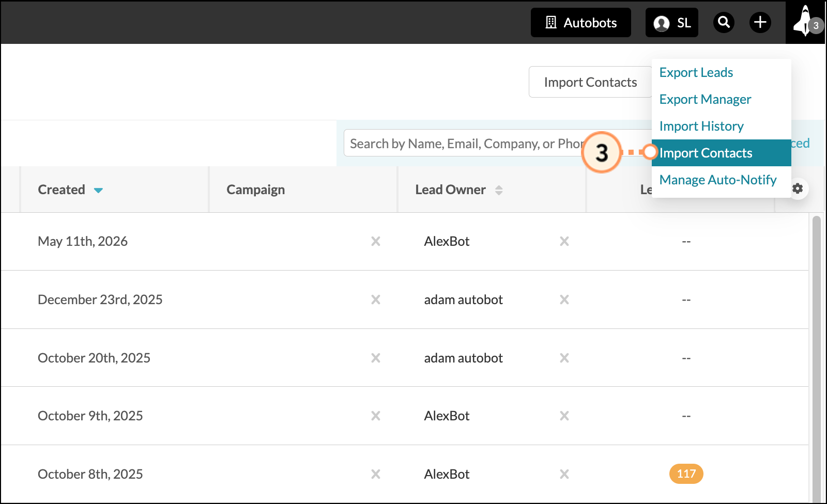Screen dimensions: 827x504
Task: Click AlexBot in the October 8th row
Action: (x=447, y=474)
